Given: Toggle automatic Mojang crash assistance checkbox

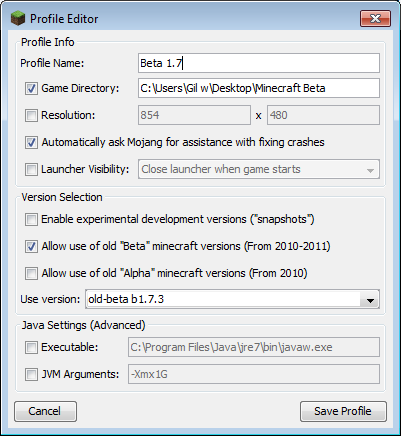Looking at the screenshot, I should [31, 143].
